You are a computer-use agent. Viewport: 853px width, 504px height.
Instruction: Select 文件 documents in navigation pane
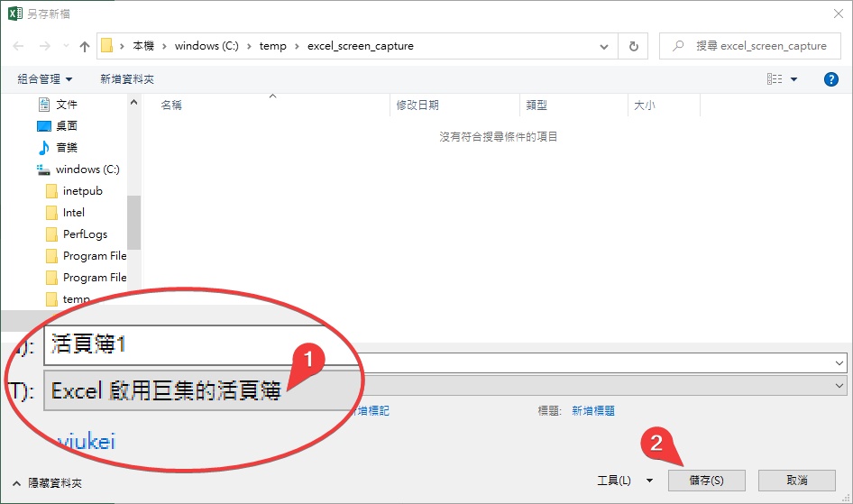[66, 104]
